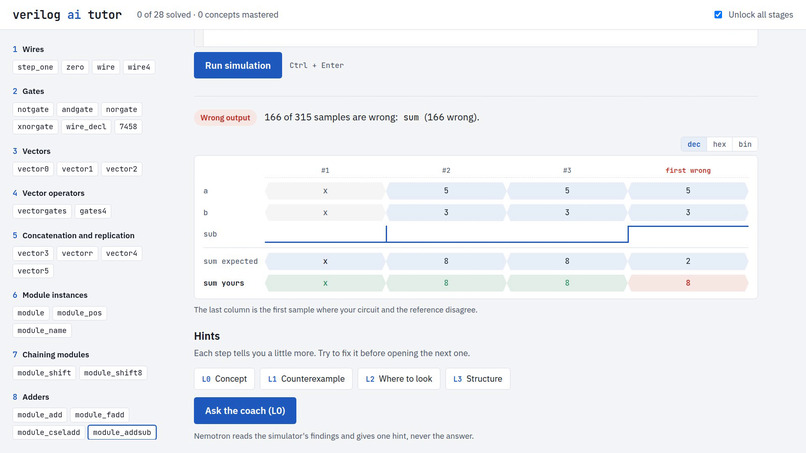Open the norgate problem

tap(121, 110)
